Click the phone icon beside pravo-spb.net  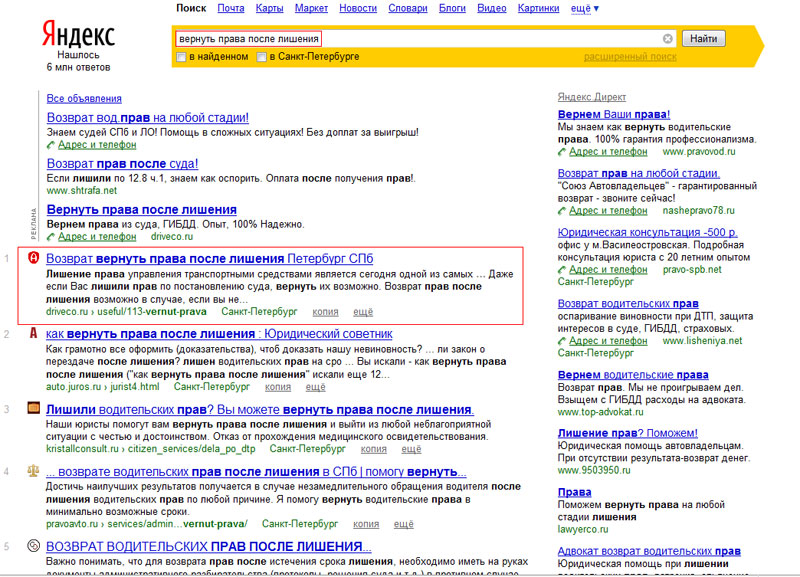tap(562, 270)
